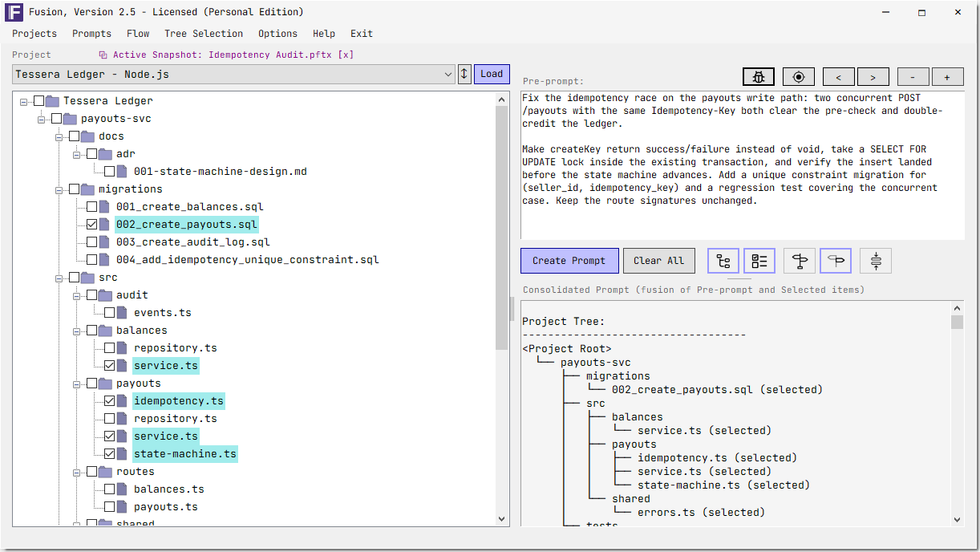
Task: Click the audit folder icon
Action: pos(106,295)
